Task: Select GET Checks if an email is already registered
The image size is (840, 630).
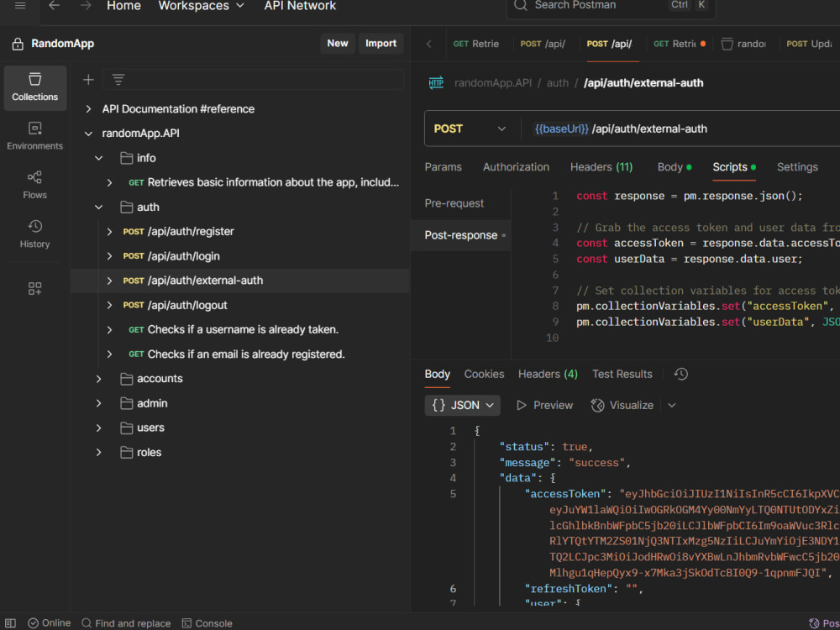Action: [x=240, y=354]
